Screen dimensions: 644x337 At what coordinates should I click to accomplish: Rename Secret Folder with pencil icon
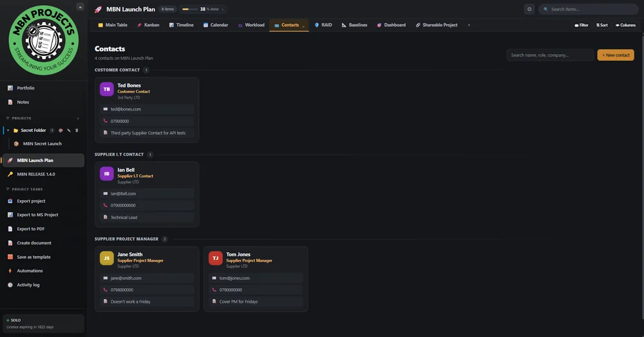click(69, 131)
